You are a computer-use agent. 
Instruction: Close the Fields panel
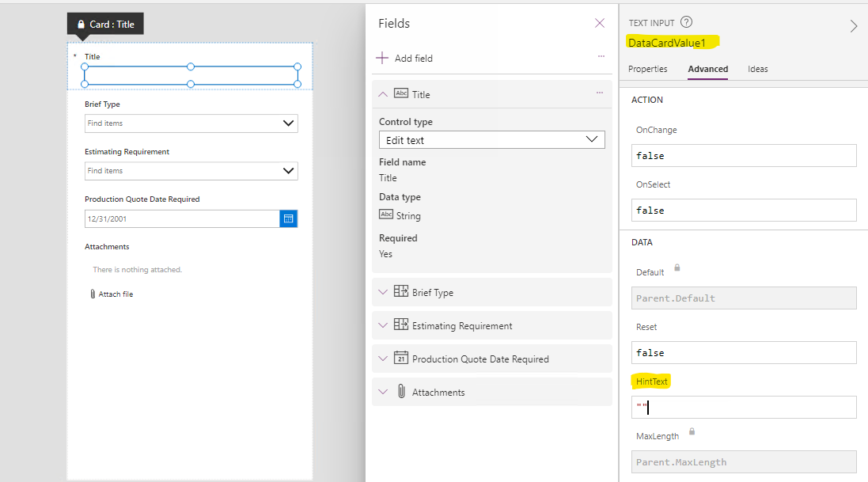click(x=600, y=23)
